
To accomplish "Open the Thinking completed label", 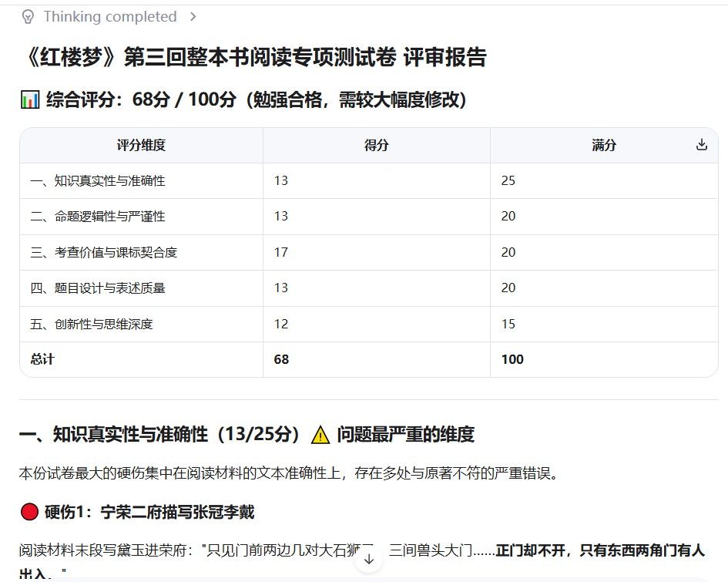I will [110, 17].
